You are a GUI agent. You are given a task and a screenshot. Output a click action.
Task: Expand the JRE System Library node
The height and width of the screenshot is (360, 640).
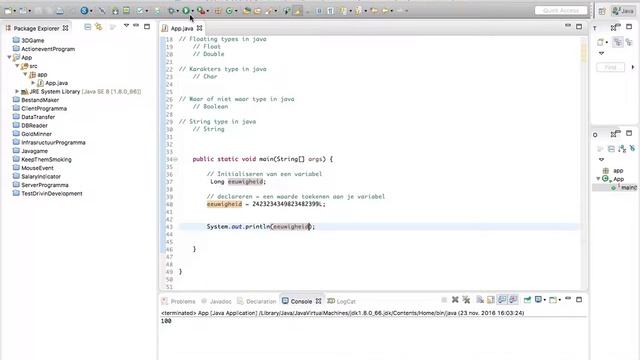17,91
